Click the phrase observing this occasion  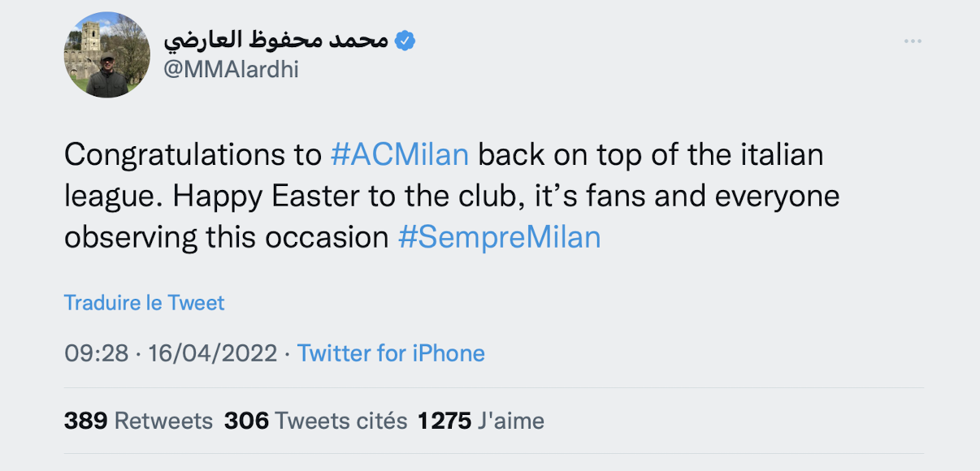(x=226, y=237)
